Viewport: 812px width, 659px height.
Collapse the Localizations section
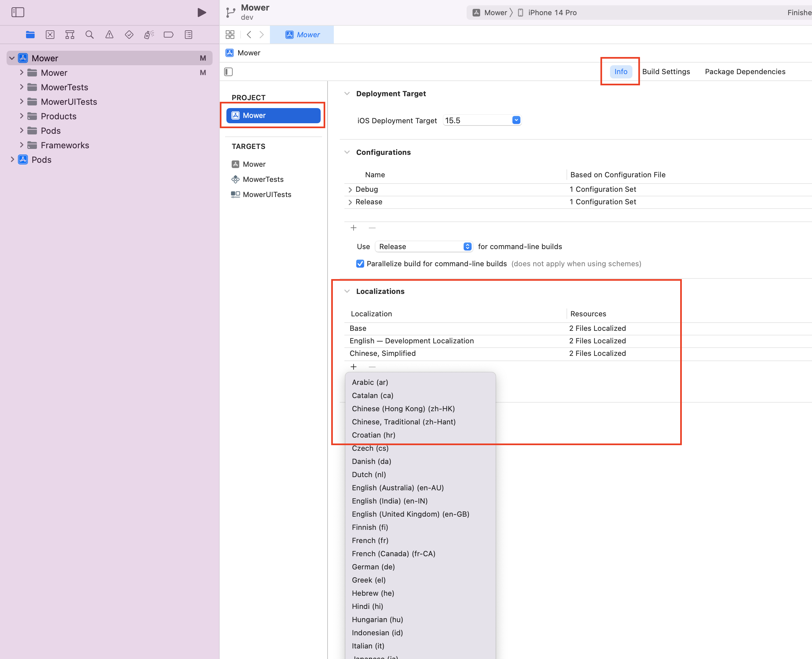pyautogui.click(x=347, y=291)
